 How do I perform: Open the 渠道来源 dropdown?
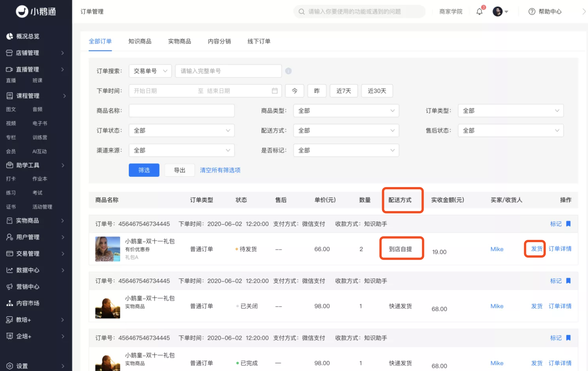182,150
